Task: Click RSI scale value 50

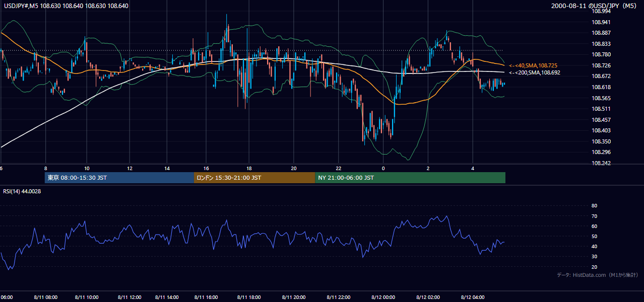Action: [594, 236]
